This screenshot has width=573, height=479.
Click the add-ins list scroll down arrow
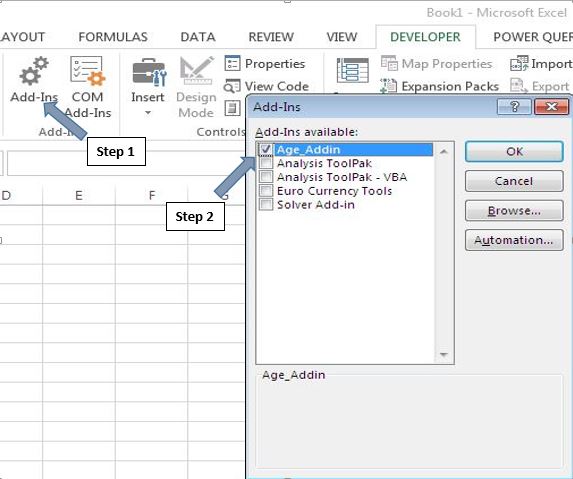[x=444, y=354]
